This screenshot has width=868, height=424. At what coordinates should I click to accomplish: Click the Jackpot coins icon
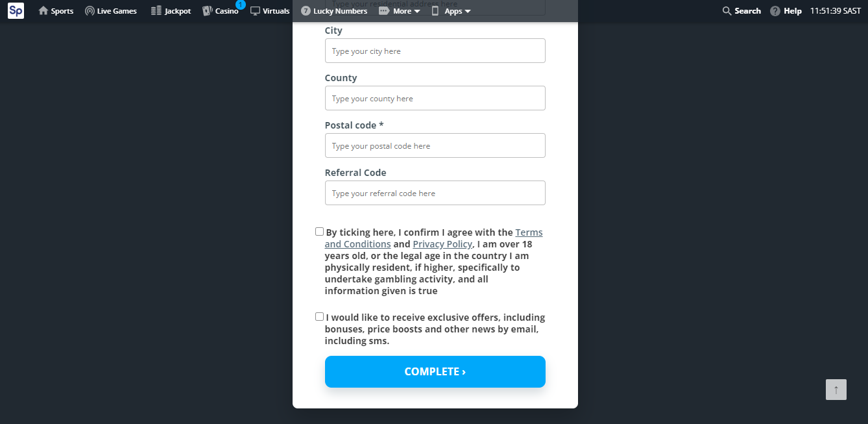point(156,11)
